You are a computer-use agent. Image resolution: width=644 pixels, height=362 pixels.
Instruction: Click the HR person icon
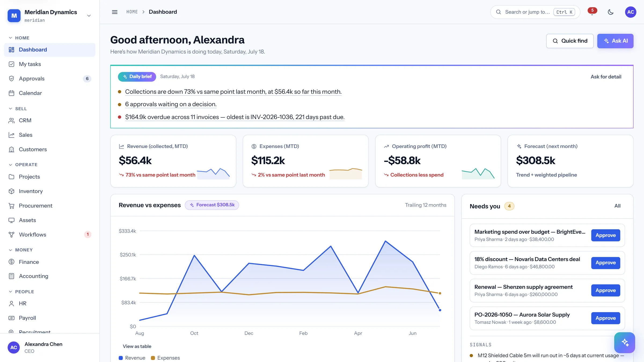click(11, 304)
